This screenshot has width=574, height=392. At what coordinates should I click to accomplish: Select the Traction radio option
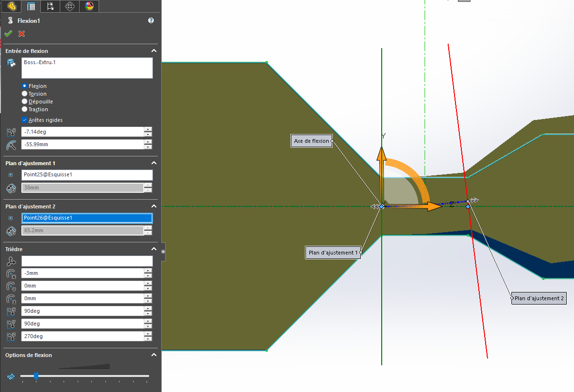(x=25, y=109)
